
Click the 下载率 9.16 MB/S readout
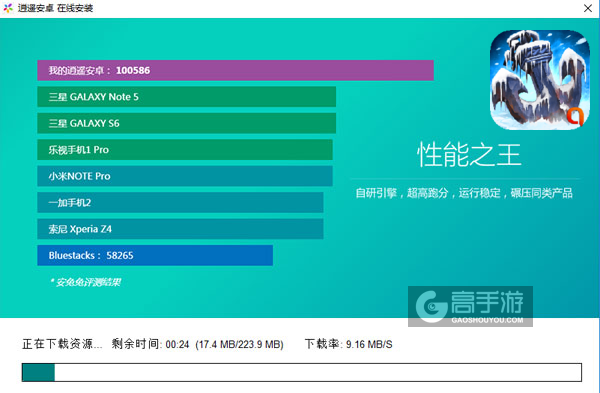(x=348, y=344)
